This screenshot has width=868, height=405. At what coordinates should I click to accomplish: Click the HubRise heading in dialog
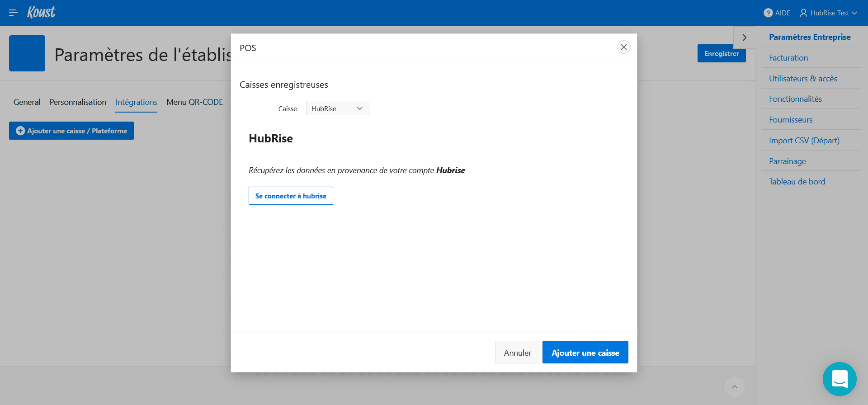[x=271, y=138]
